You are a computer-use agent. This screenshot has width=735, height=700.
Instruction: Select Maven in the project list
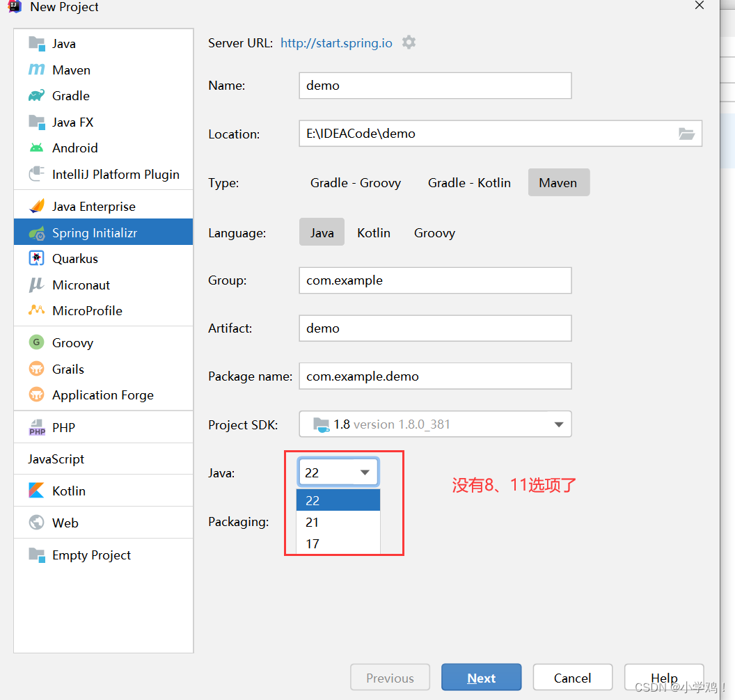[x=104, y=70]
